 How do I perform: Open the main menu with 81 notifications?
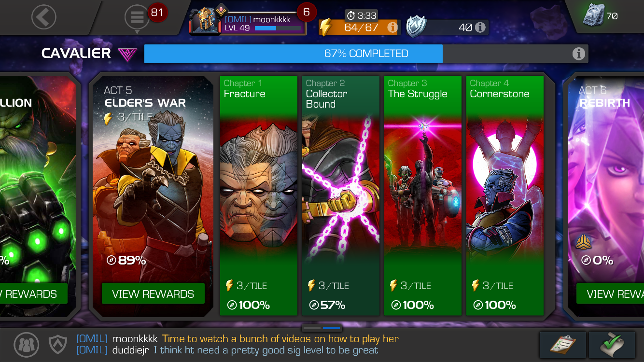(x=137, y=17)
